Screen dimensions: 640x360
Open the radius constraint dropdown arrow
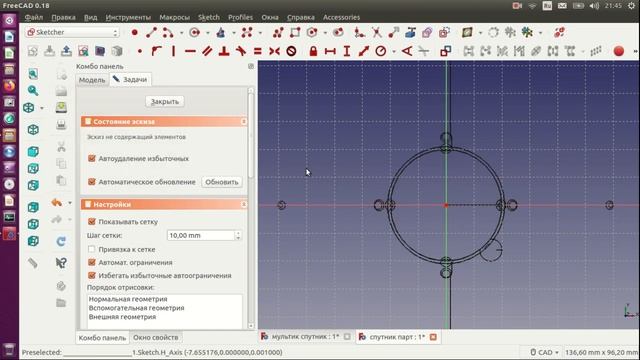tap(394, 52)
